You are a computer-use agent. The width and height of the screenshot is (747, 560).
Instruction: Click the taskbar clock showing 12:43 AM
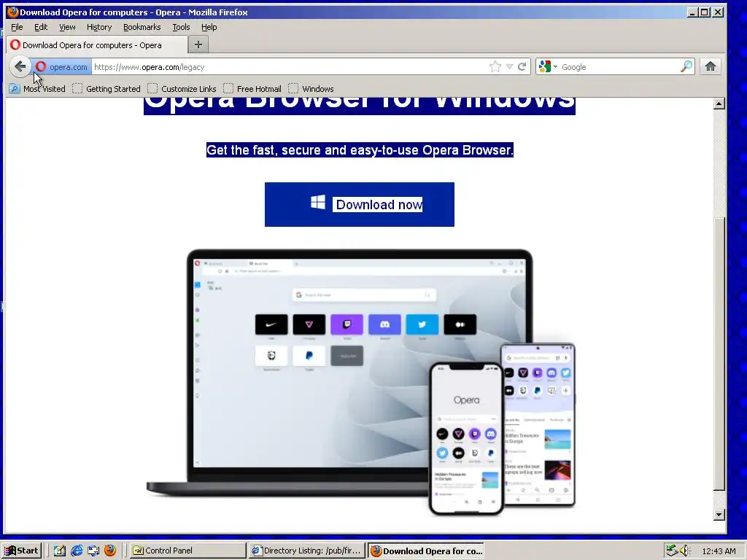[719, 551]
